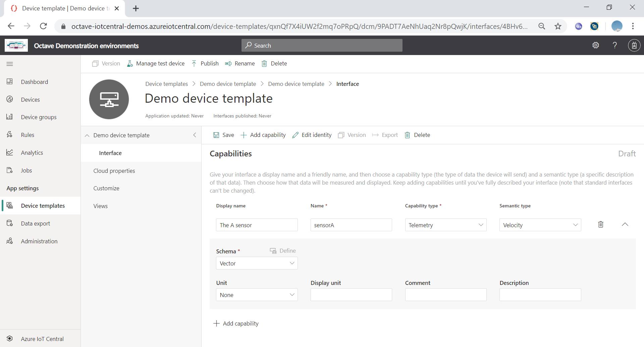Click the Azure IoT Central logo icon
Screen dimensions: 644x347
click(x=10, y=339)
